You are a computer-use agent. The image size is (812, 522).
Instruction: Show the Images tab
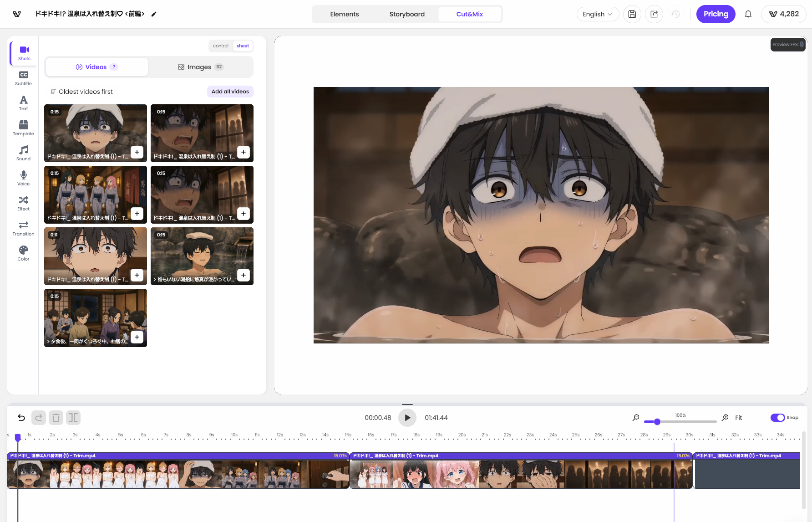tap(200, 67)
